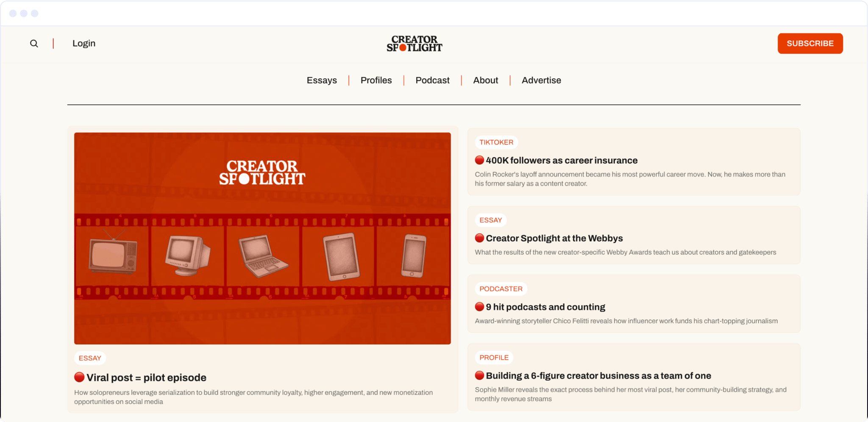Select the PROFILE category pill
Viewport: 868px width, 422px height.
click(494, 357)
